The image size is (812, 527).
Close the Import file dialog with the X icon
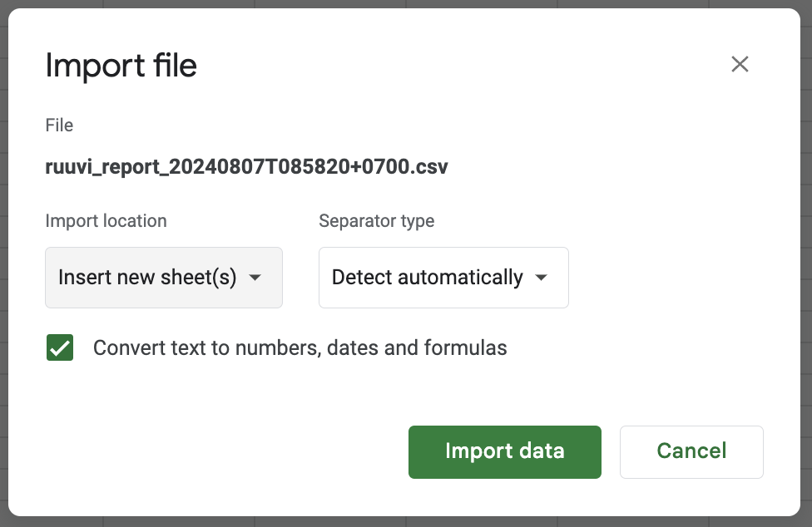point(740,64)
